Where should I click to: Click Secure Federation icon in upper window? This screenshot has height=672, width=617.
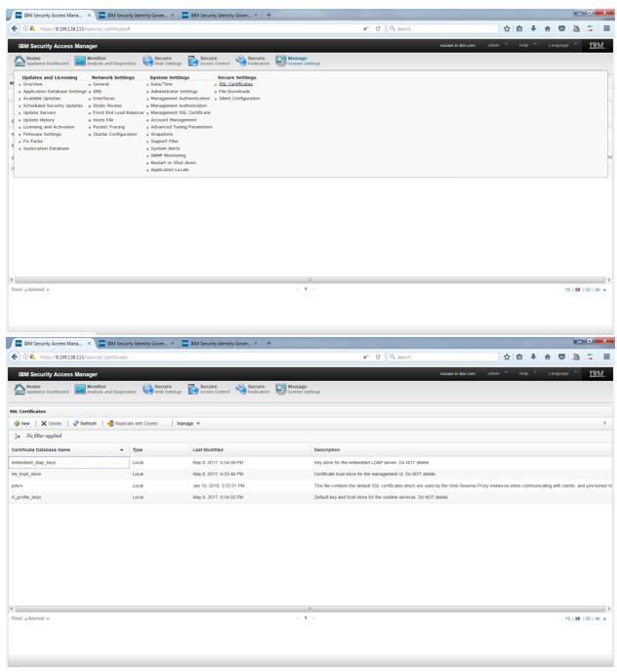(241, 61)
